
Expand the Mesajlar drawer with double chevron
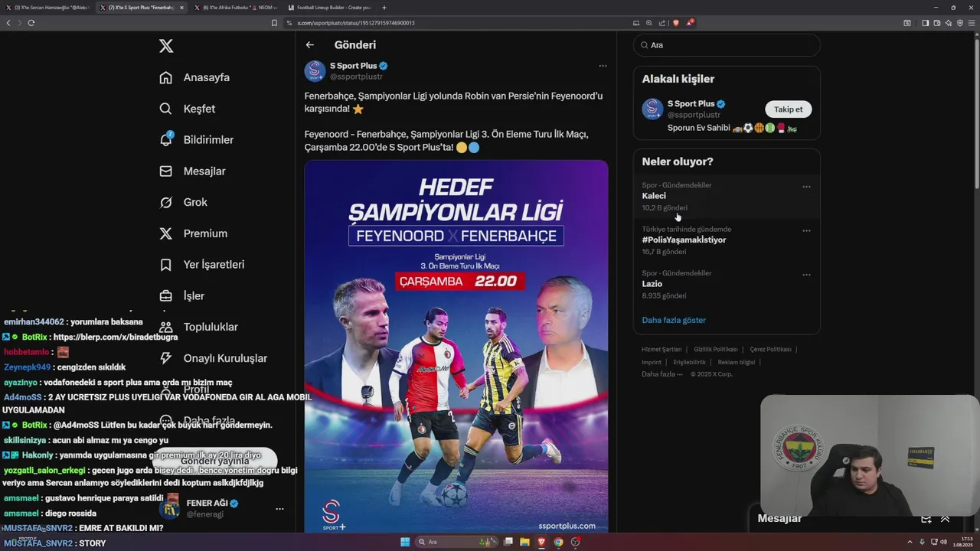tap(945, 519)
